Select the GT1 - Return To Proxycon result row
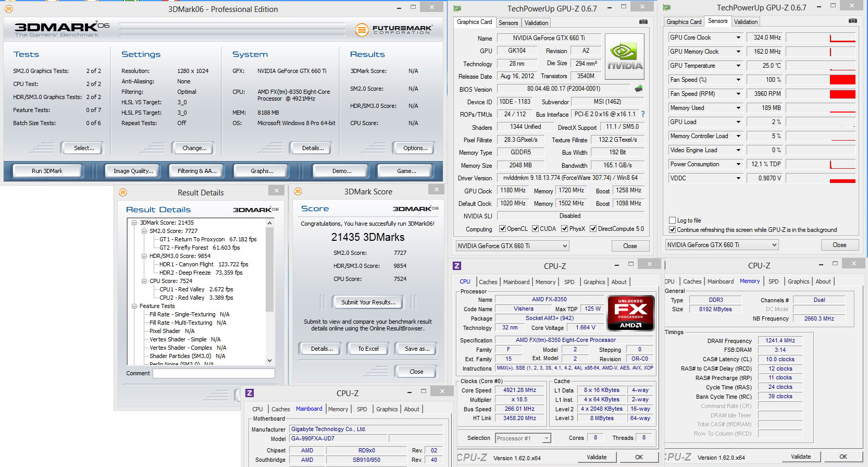The image size is (868, 467). click(x=208, y=239)
